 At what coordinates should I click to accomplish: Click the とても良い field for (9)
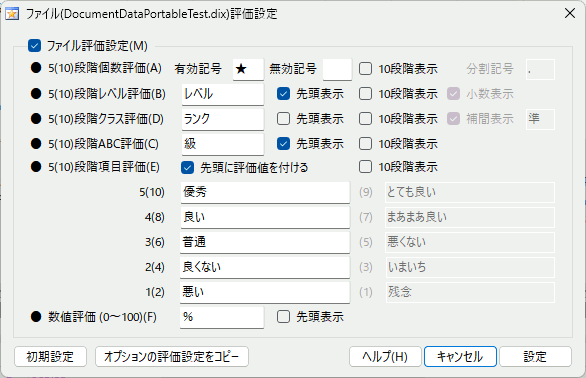point(470,193)
